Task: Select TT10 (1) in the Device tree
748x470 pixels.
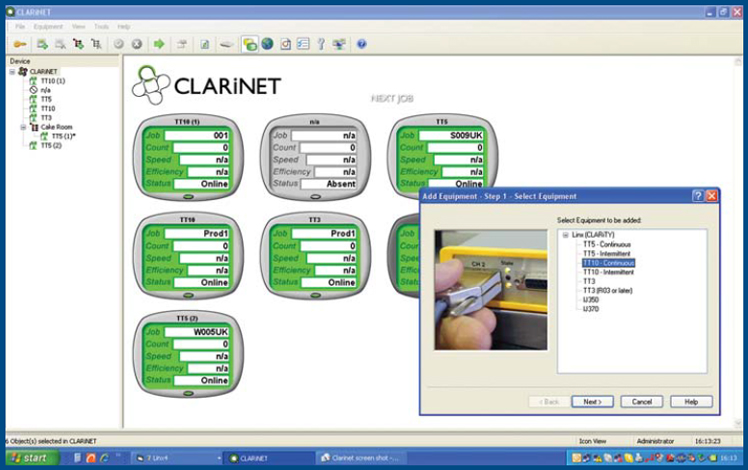Action: (52, 81)
